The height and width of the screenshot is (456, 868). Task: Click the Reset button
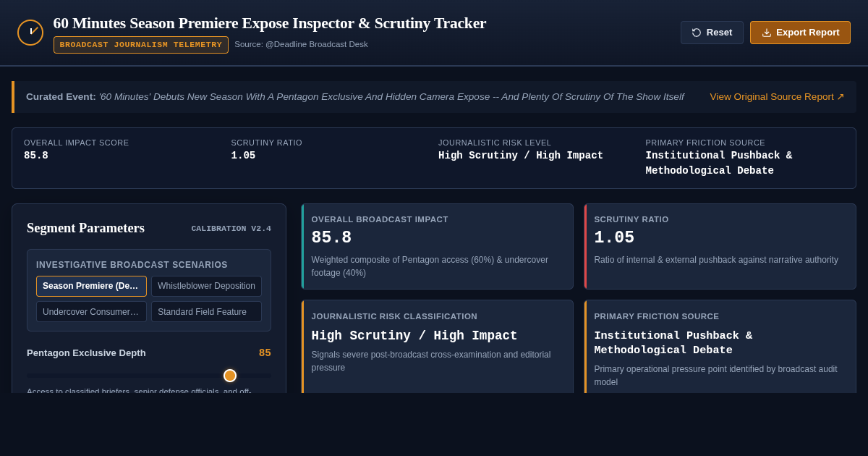(x=712, y=33)
